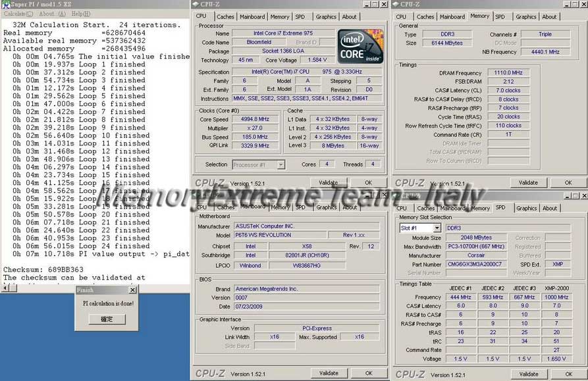Viewport: 588px width, 381px height.
Task: Open the About menu in Super PI
Action: point(52,14)
